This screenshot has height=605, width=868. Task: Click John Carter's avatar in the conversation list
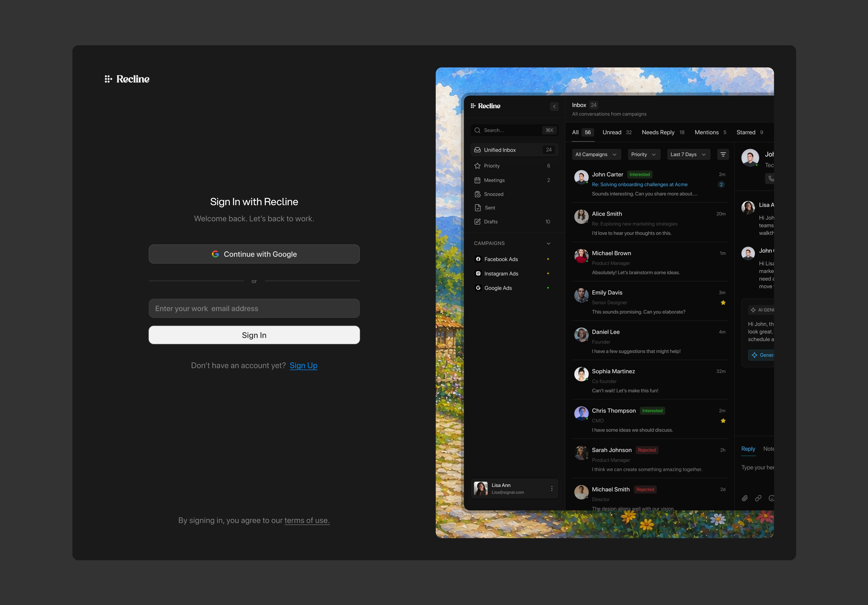tap(581, 177)
